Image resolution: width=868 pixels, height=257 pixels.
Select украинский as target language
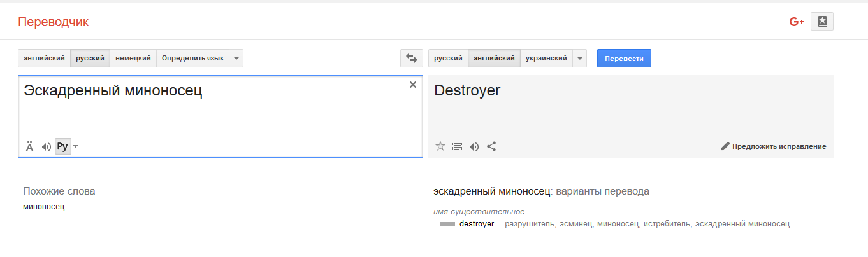546,58
